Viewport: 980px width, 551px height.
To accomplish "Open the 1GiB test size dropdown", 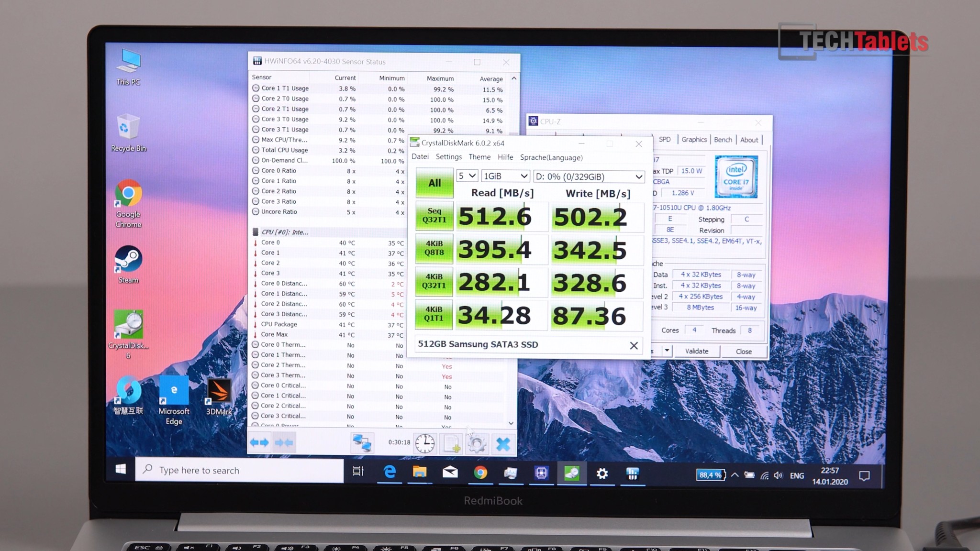I will coord(505,176).
